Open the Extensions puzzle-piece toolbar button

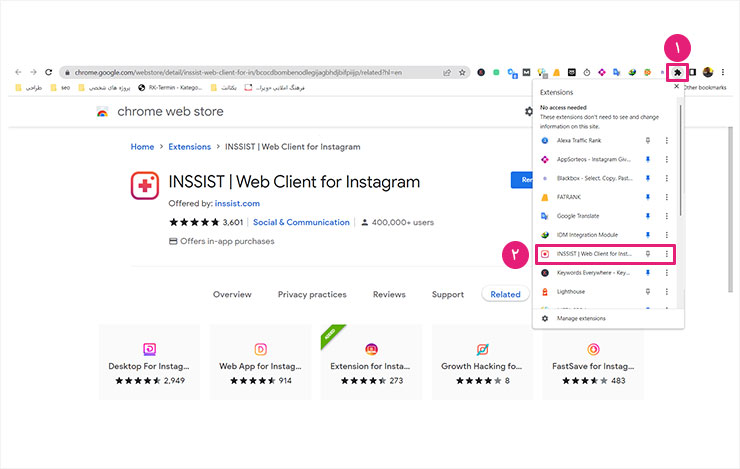coord(677,72)
